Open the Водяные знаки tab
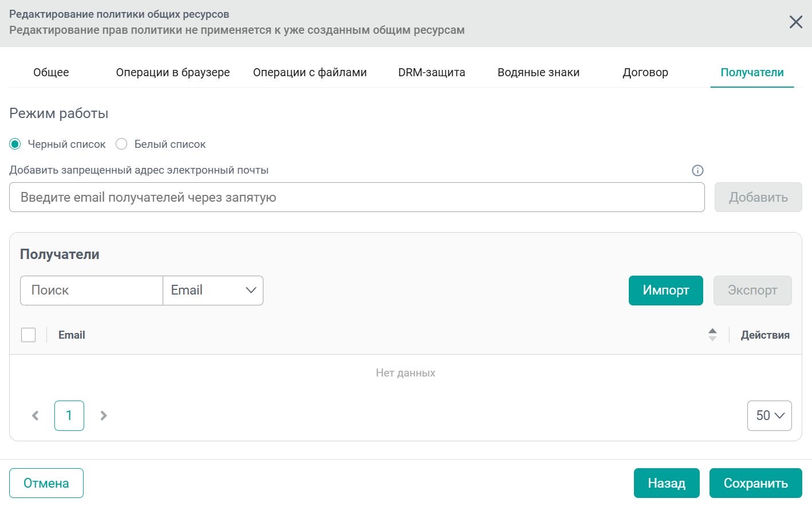This screenshot has height=506, width=812. (x=538, y=72)
